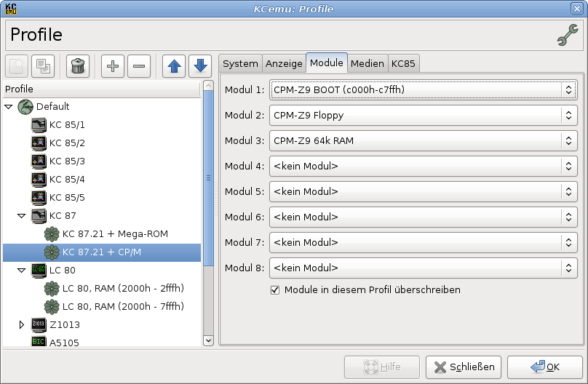588x384 pixels.
Task: Open the Modul 7 combo box
Action: click(423, 243)
